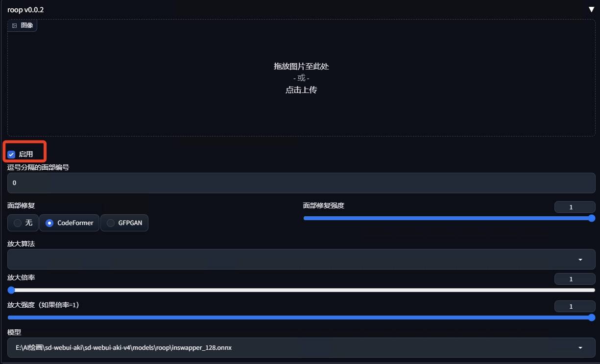Select the CodeFormer radio button
This screenshot has width=600, height=364.
pyautogui.click(x=49, y=223)
